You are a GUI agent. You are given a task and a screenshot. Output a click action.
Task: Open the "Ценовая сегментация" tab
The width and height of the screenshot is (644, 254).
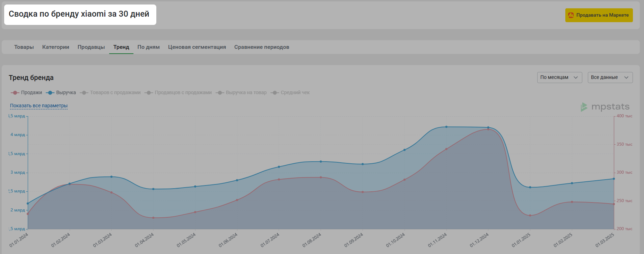coord(197,47)
